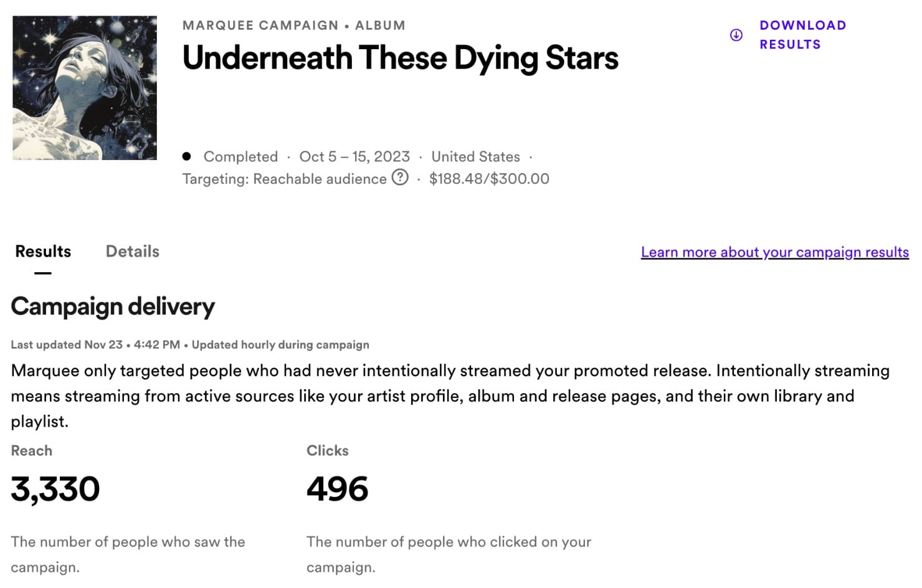Click the Reach value 3,330
The width and height of the screenshot is (922, 588).
(x=55, y=489)
